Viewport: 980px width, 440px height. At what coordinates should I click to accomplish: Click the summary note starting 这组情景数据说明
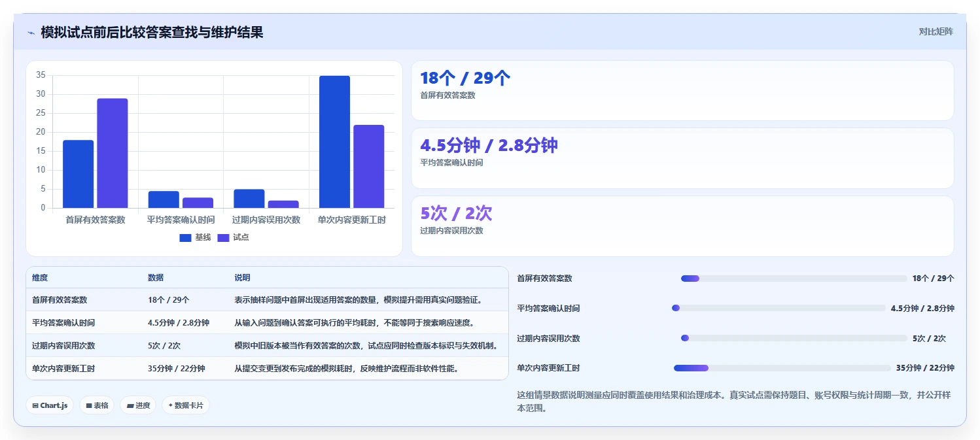tap(734, 401)
